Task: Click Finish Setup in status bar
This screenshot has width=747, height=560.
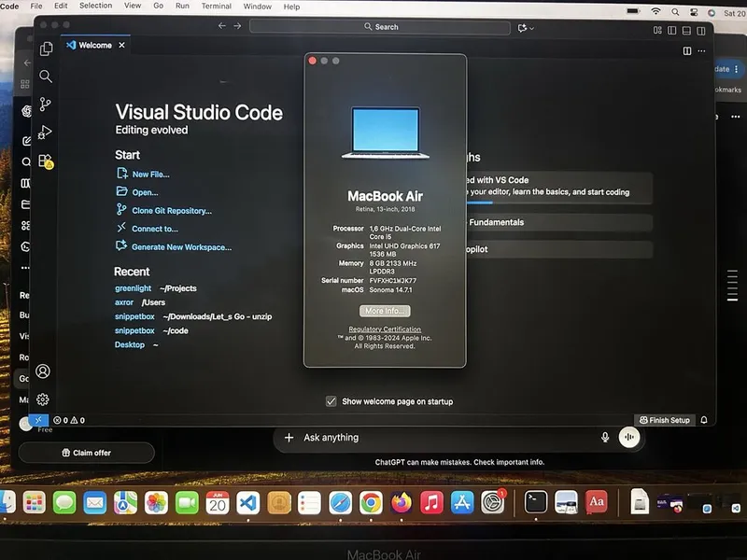Action: pos(665,419)
